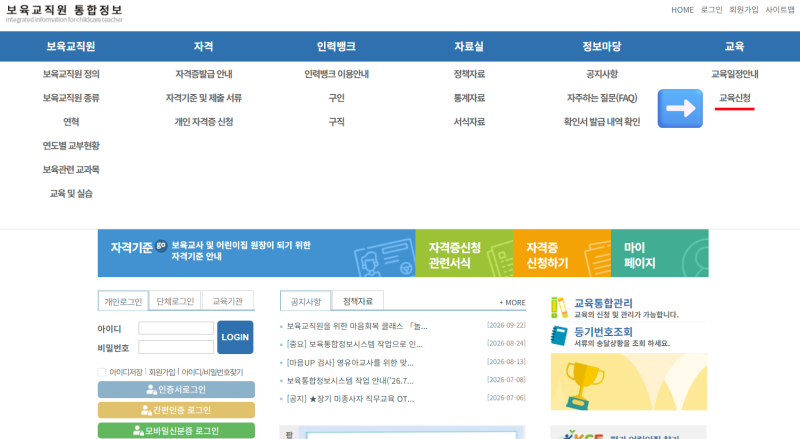The width and height of the screenshot is (800, 439).
Task: Open 확인서 발급 내역 확인 item
Action: (602, 121)
